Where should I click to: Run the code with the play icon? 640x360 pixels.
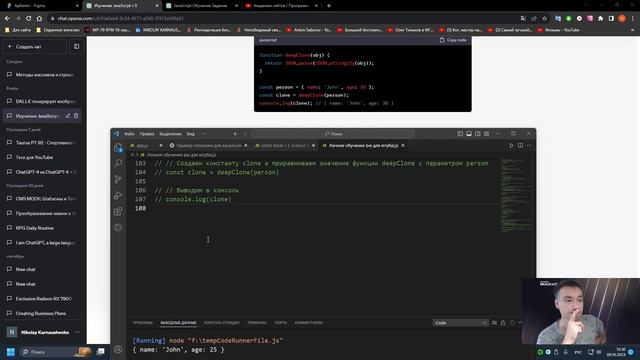(x=511, y=145)
